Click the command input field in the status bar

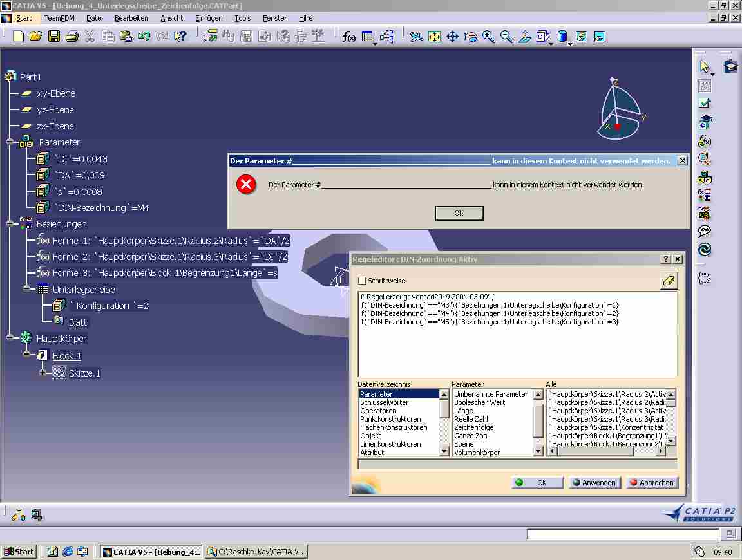pos(623,534)
